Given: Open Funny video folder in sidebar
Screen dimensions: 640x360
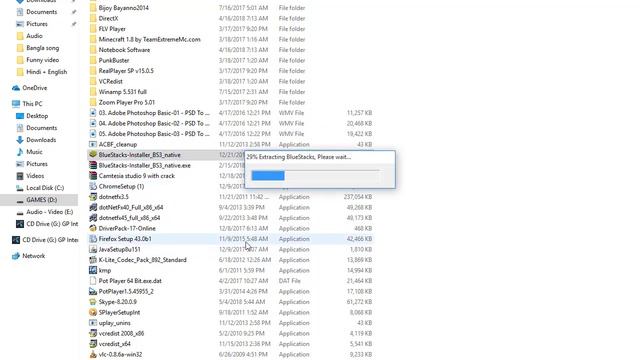Looking at the screenshot, I should (x=42, y=60).
